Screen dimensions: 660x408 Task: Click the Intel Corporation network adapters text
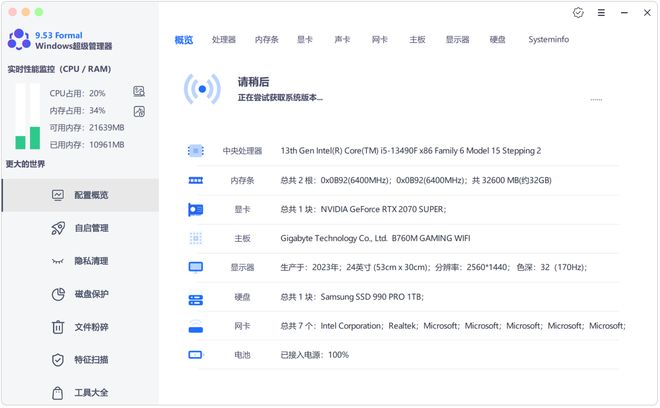[x=453, y=326]
